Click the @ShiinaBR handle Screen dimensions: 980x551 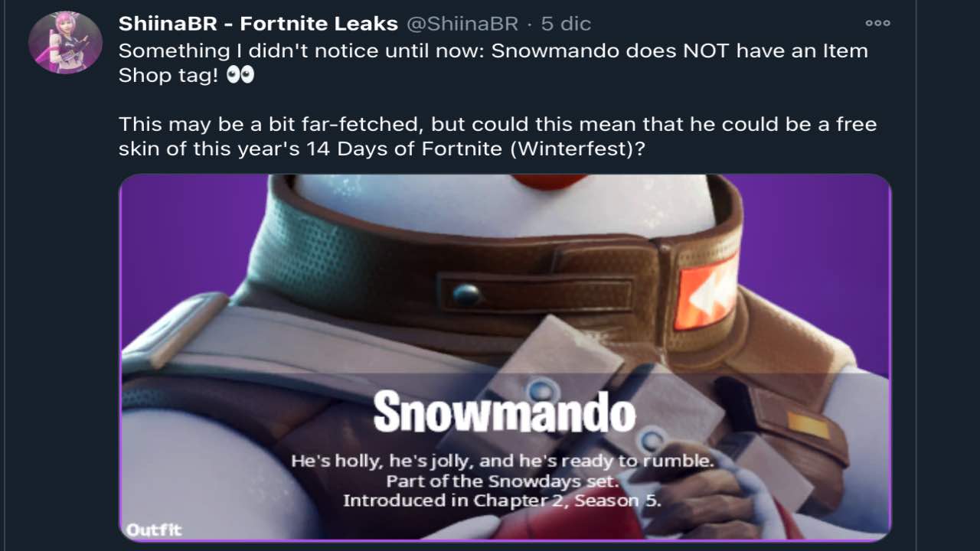pyautogui.click(x=462, y=24)
